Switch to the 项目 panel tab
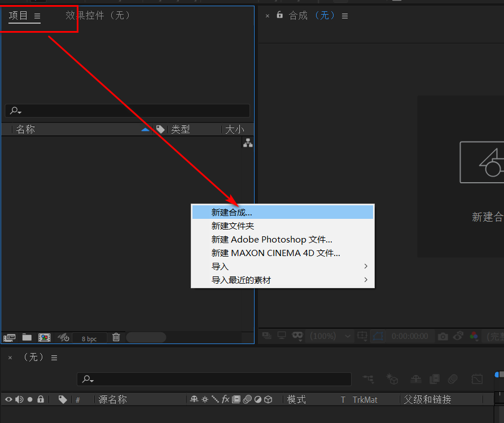 pyautogui.click(x=18, y=15)
